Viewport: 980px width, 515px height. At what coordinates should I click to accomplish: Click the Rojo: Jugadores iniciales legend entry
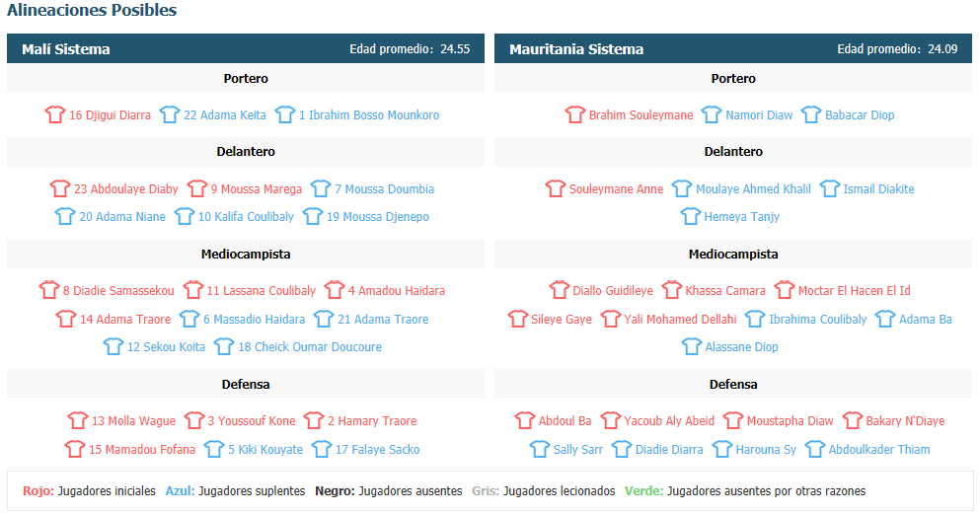89,490
